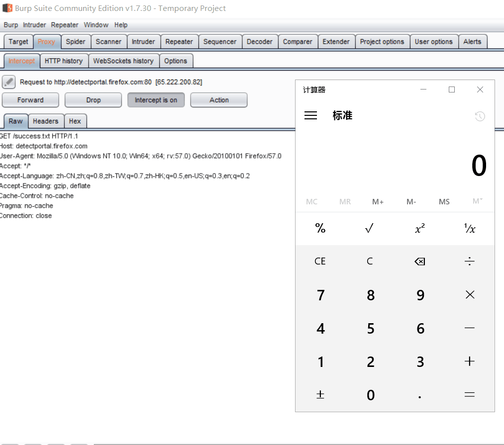Select the Intercept sub-tab

22,61
